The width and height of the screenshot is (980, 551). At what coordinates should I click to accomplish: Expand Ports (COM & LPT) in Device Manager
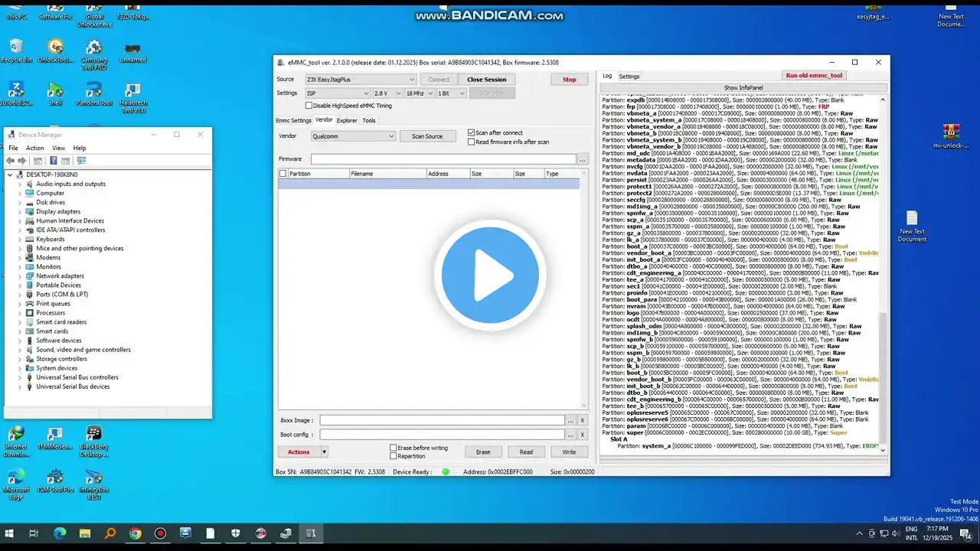click(x=20, y=295)
